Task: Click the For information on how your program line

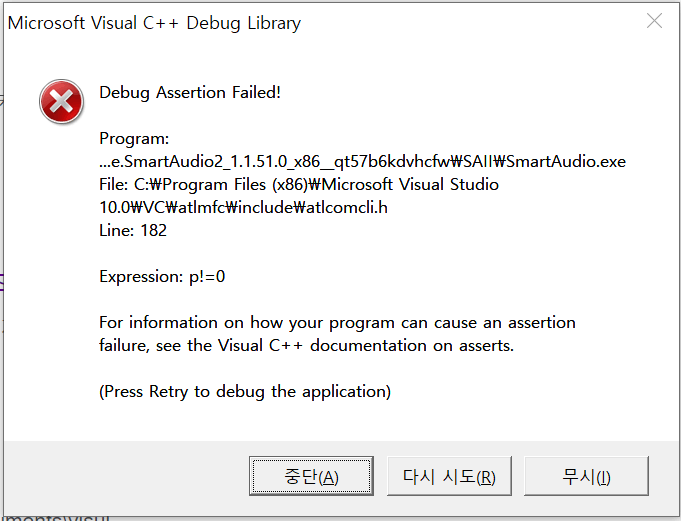Action: (x=337, y=323)
